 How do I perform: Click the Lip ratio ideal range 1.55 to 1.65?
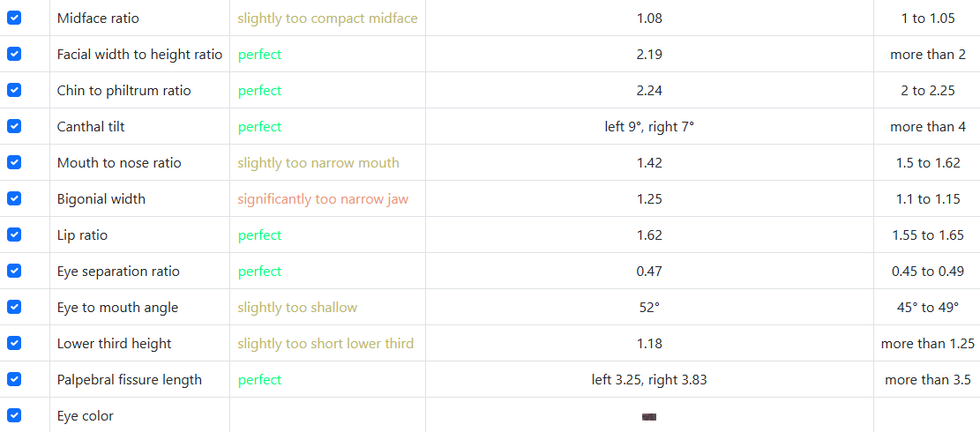927,235
